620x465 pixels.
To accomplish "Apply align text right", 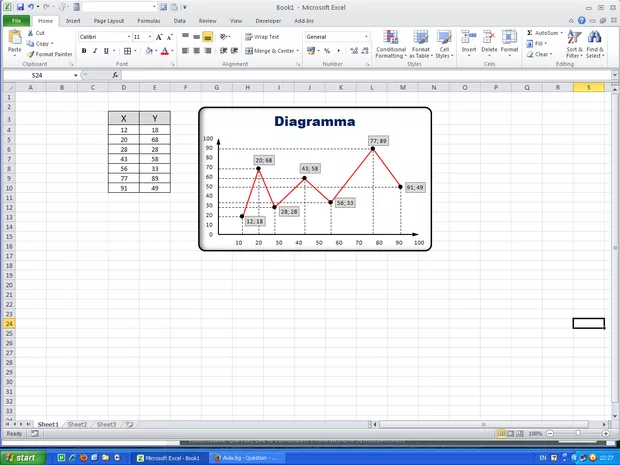I will (x=208, y=51).
